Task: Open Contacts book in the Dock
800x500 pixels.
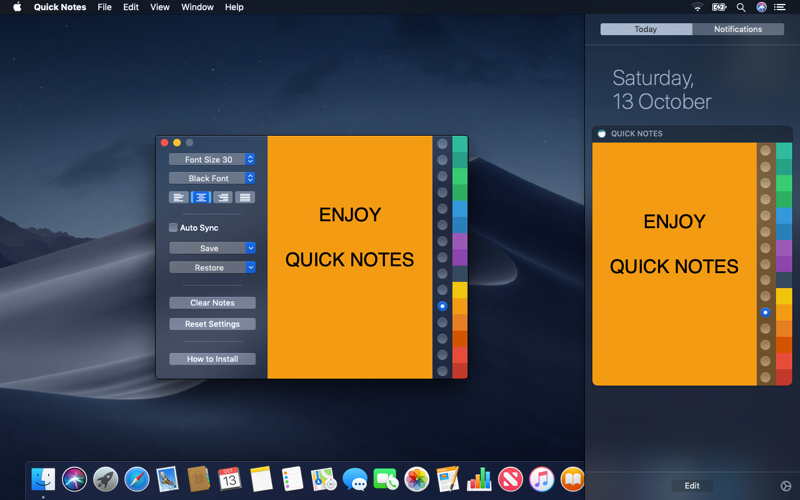Action: [198, 479]
